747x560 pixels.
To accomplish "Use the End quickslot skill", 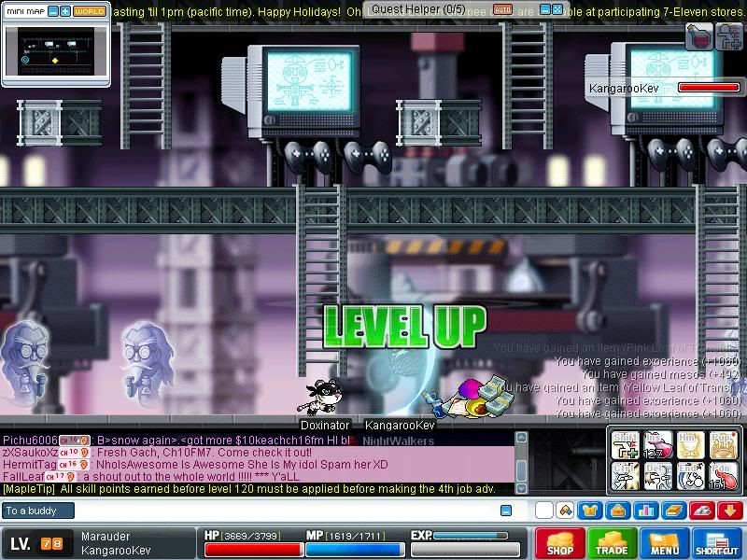I will tap(690, 476).
